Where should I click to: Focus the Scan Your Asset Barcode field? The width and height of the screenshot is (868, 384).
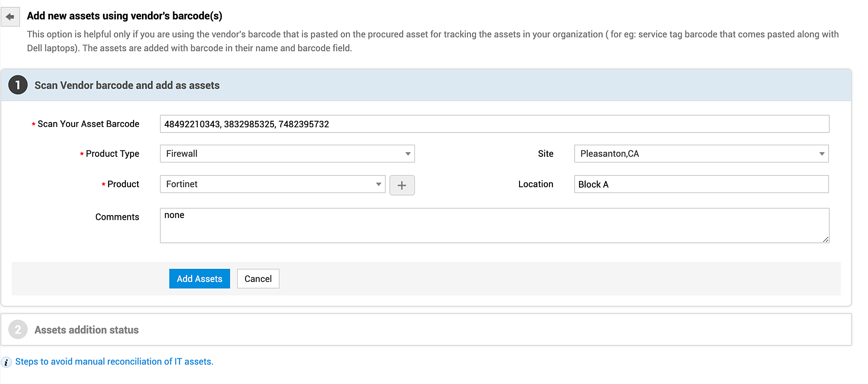click(494, 124)
